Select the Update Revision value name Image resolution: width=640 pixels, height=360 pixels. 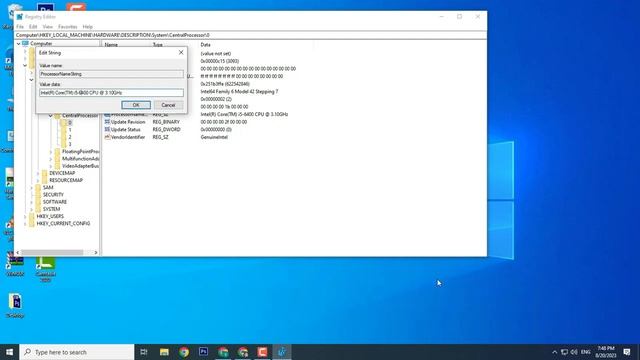tap(128, 122)
